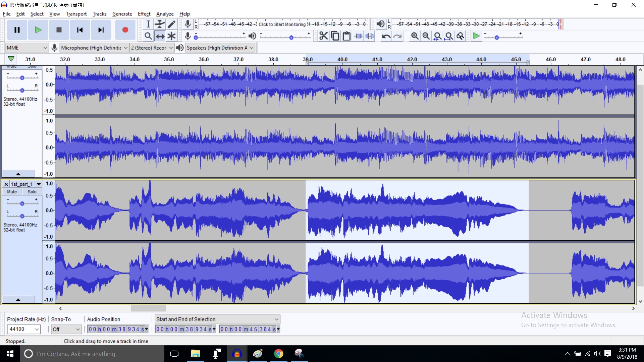Collapse the upper stereo track
This screenshot has width=644, height=362.
pos(18,174)
